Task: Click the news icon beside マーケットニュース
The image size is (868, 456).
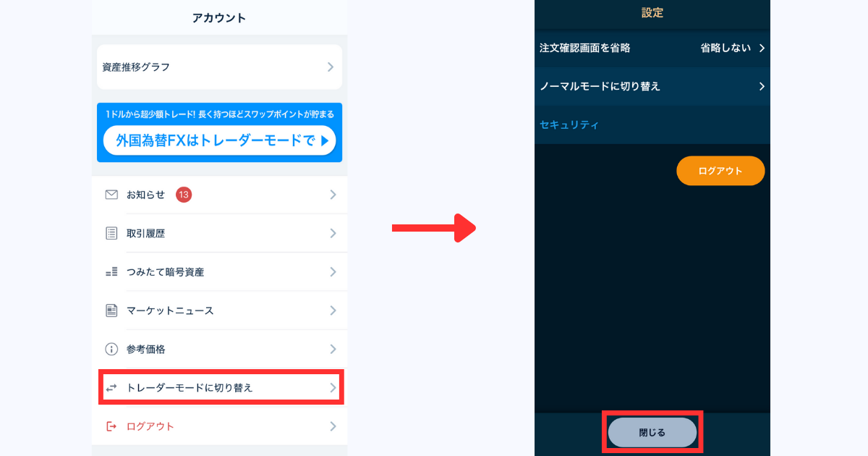Action: click(x=111, y=311)
